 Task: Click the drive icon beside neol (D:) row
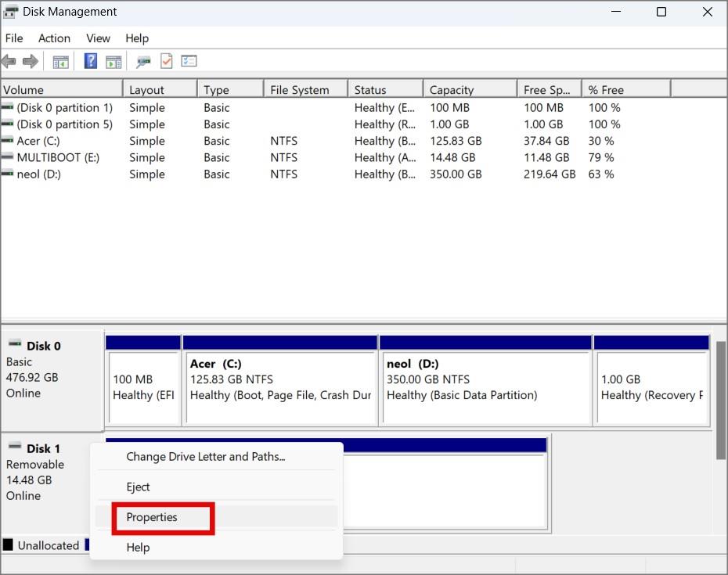click(x=7, y=174)
